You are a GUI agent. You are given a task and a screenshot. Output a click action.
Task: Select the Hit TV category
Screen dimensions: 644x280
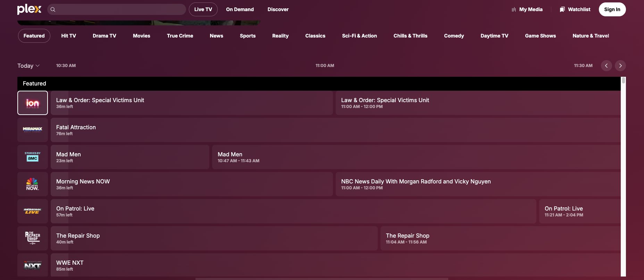coord(69,36)
